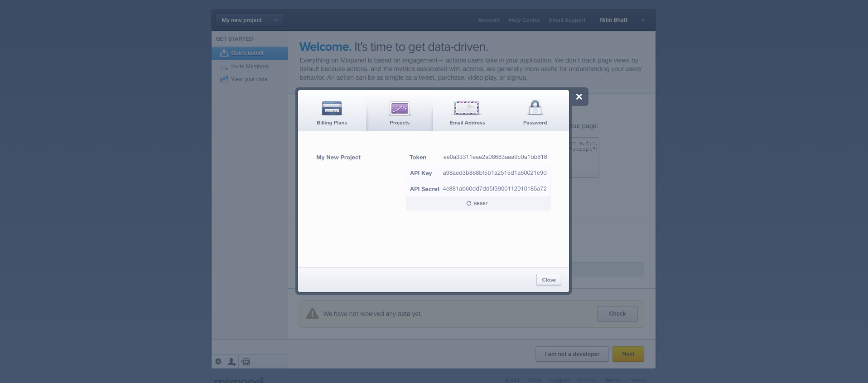Select the API Key value
Screen dimensions: 868x383
coord(495,173)
